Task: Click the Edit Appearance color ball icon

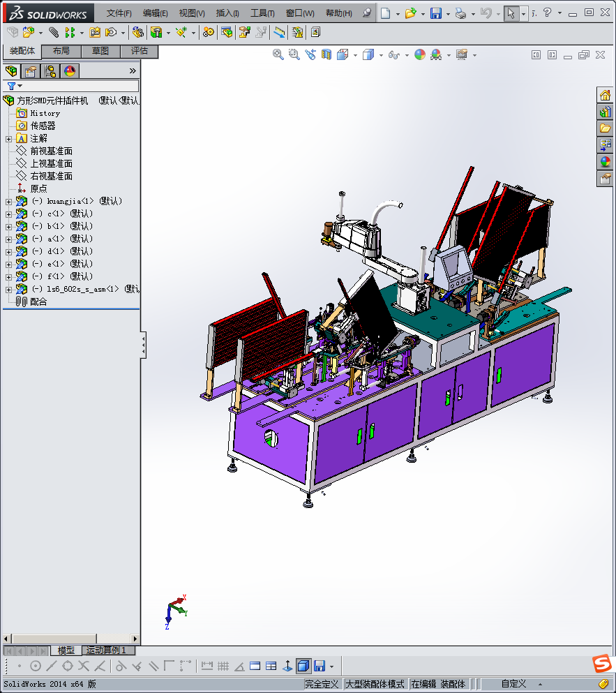Action: [x=420, y=55]
